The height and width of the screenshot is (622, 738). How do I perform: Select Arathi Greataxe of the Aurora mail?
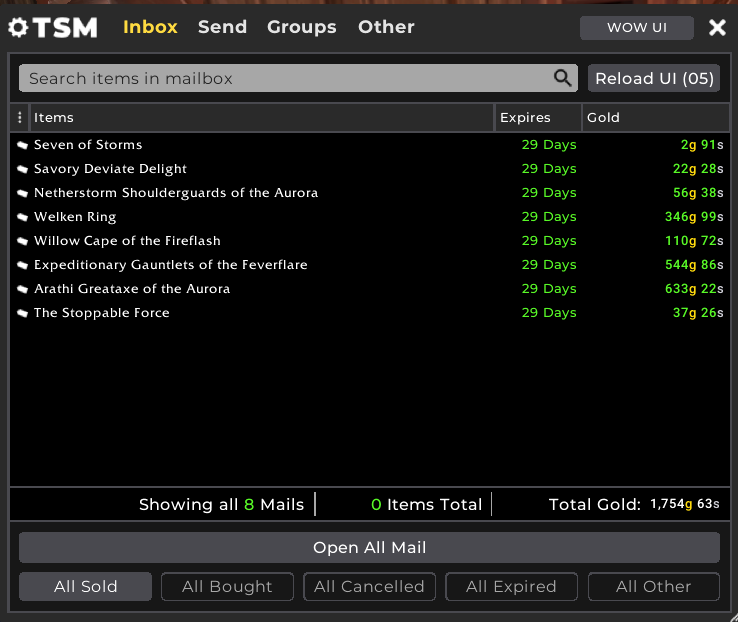[369, 289]
